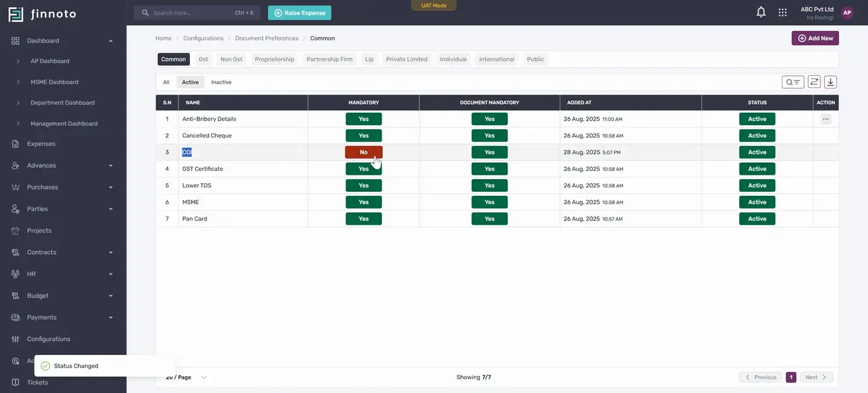This screenshot has width=868, height=393.
Task: Click the Add New button
Action: click(x=815, y=38)
